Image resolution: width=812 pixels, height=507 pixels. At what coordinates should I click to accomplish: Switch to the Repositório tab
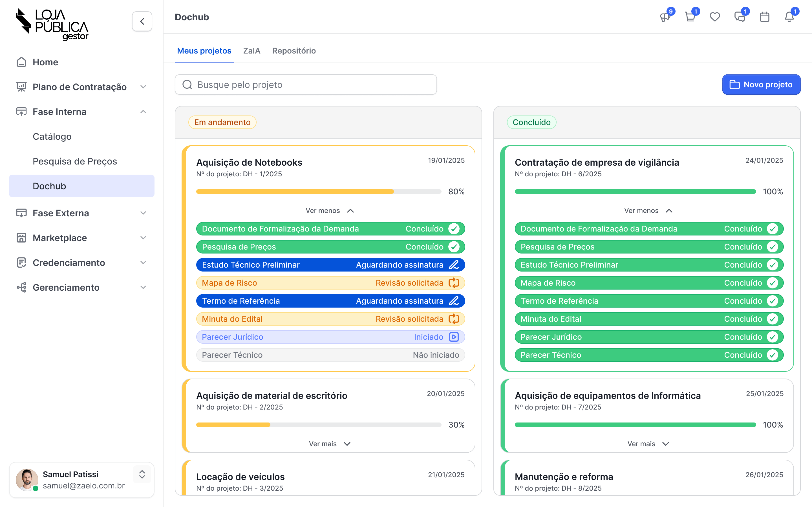(x=294, y=51)
